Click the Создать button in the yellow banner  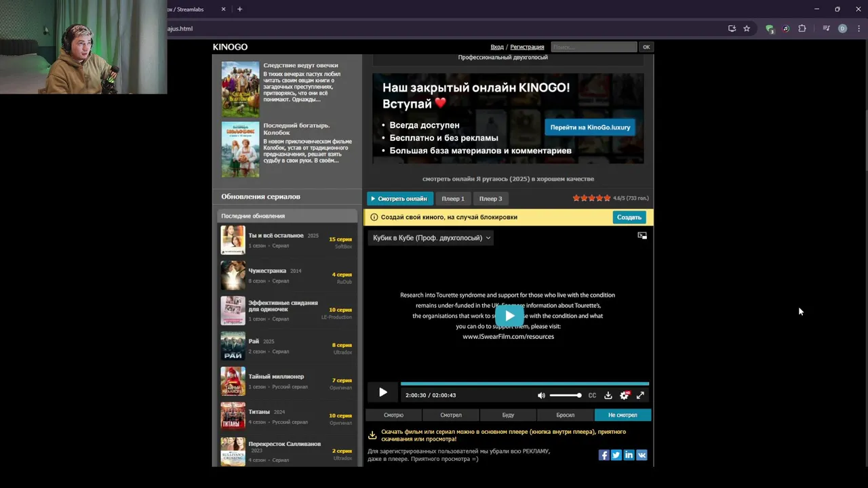pyautogui.click(x=629, y=218)
